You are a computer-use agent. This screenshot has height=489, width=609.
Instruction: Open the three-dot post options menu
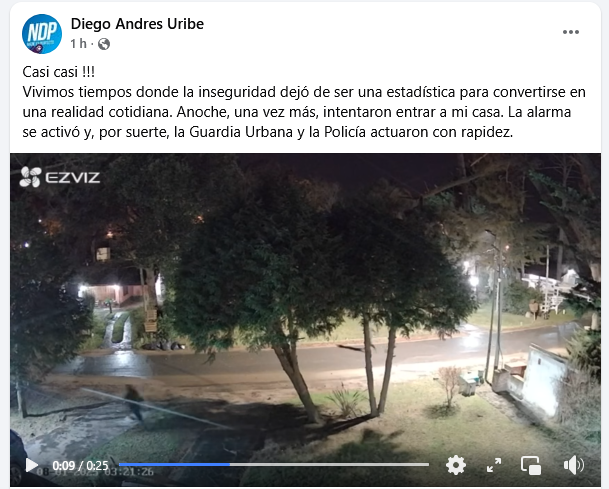click(571, 32)
